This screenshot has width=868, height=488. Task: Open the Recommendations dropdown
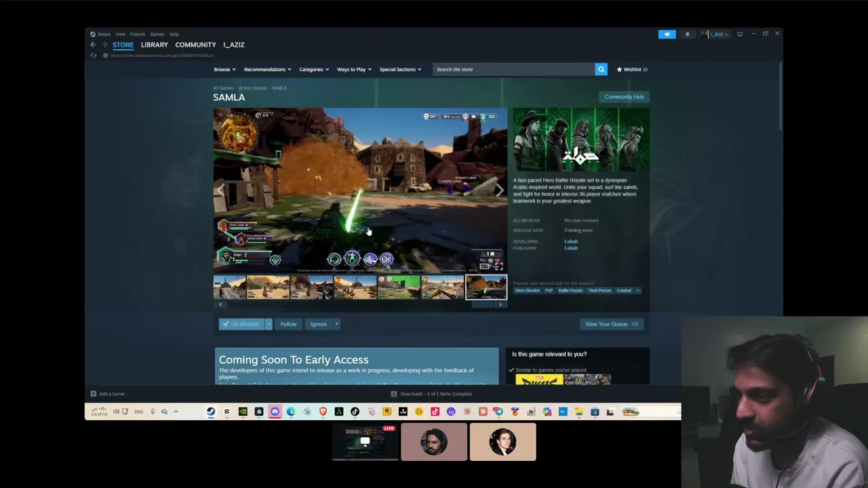tap(267, 69)
